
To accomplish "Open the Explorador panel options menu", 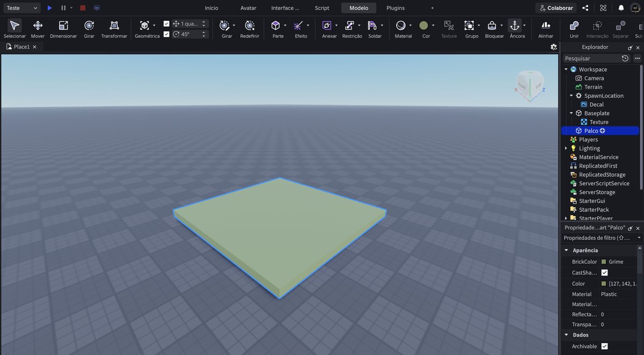I will 638,58.
